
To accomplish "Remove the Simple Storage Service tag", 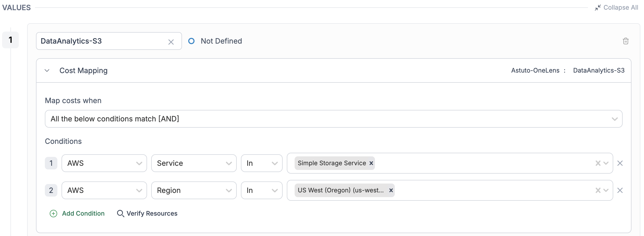I will click(x=371, y=163).
